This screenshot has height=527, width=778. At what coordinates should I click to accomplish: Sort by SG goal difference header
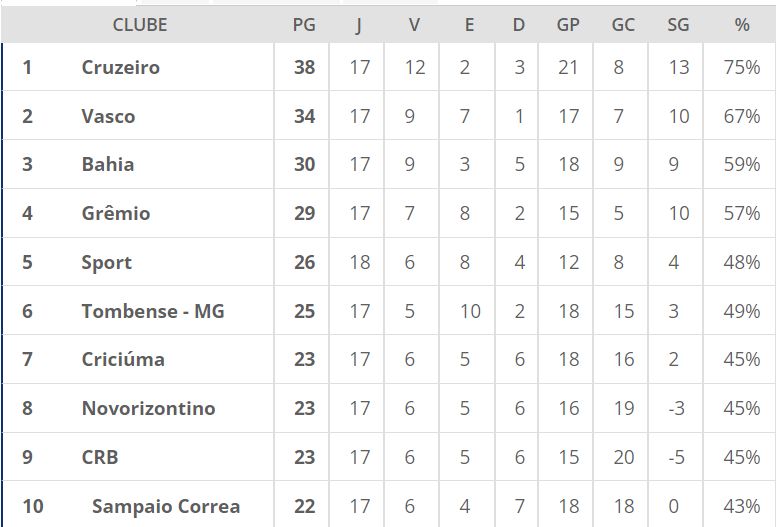(678, 25)
